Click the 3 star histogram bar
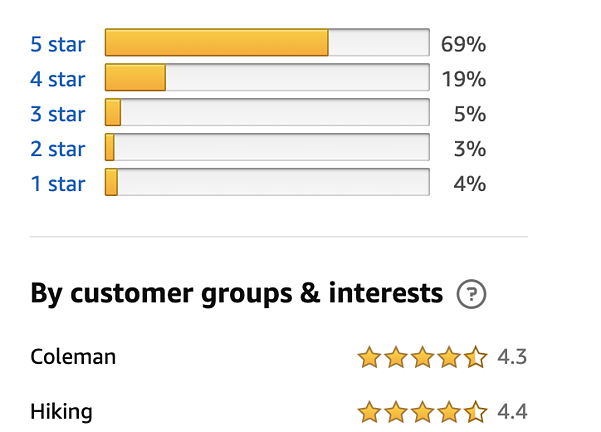The width and height of the screenshot is (601, 432). click(267, 112)
